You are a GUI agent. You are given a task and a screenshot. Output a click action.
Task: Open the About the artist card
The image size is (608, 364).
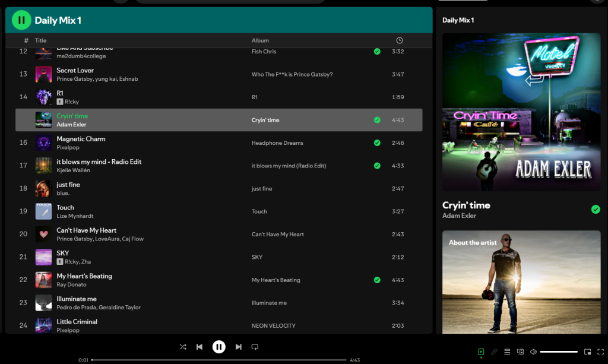[521, 282]
